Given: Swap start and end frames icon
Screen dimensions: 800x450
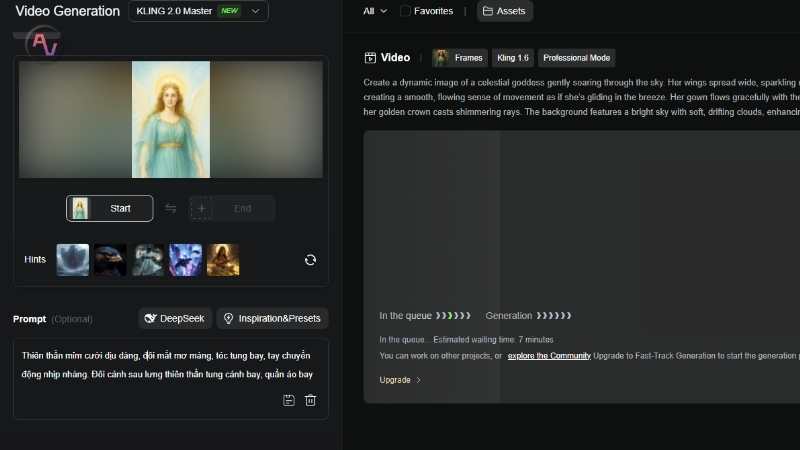Looking at the screenshot, I should coord(171,208).
